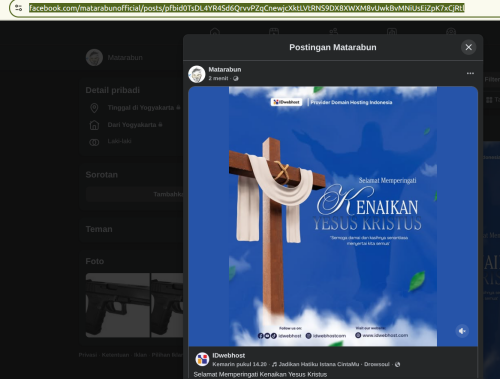Screen dimensions: 500x379
Task: Click the post audience privacy icon
Action: [x=236, y=78]
